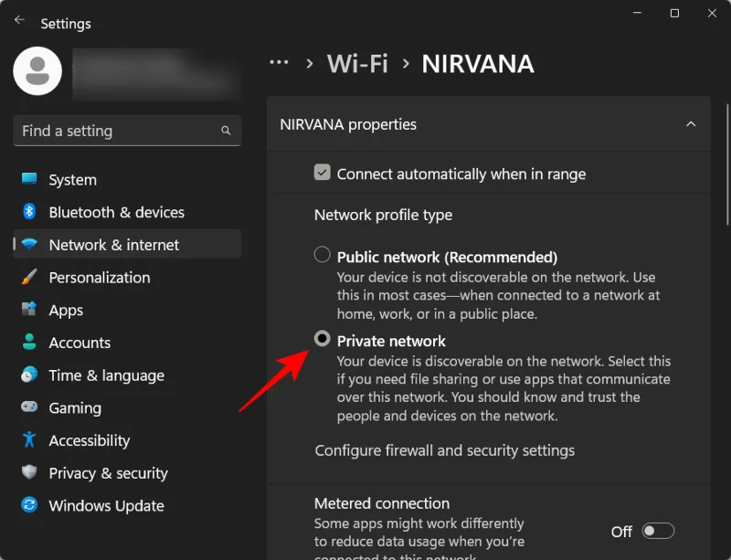Screen dimensions: 731x560
Task: Minimize the Settings window
Action: point(637,13)
